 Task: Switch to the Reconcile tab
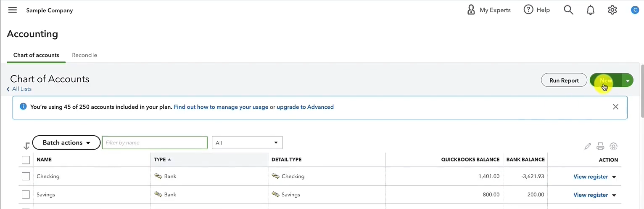(84, 55)
